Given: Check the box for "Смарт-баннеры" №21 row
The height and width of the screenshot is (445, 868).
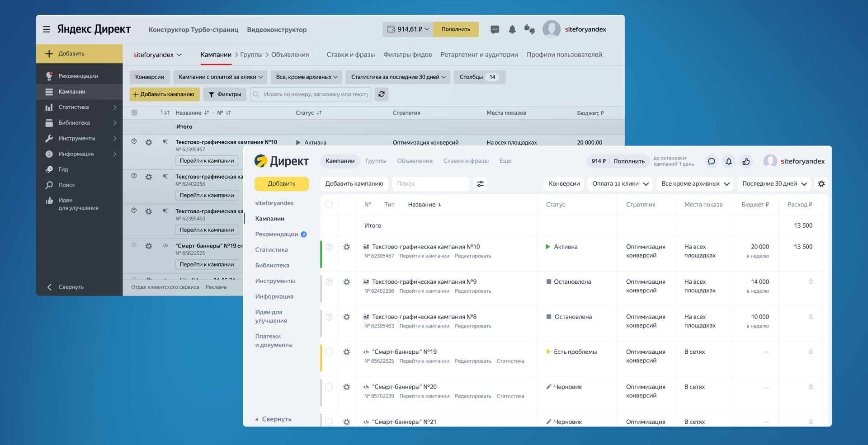Looking at the screenshot, I should click(x=329, y=422).
